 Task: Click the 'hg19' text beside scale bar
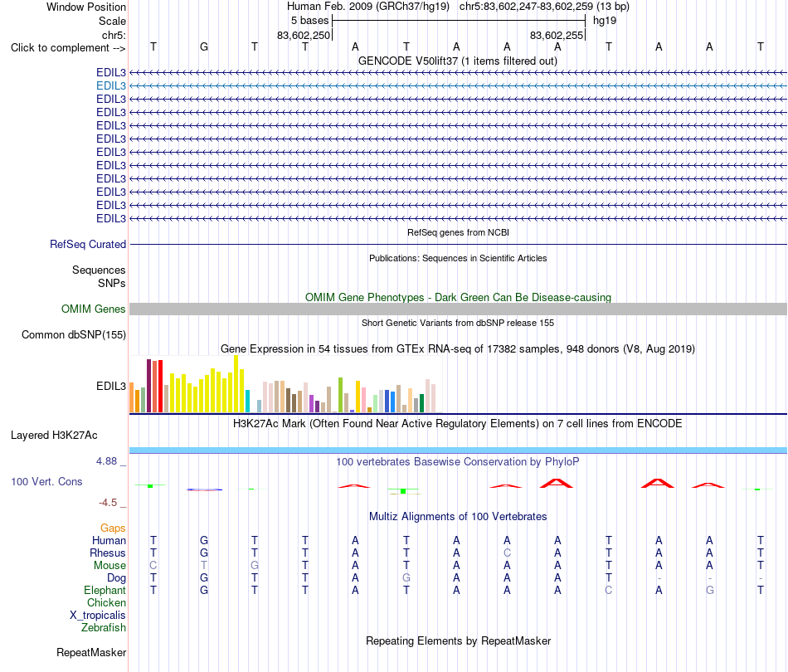(x=605, y=21)
